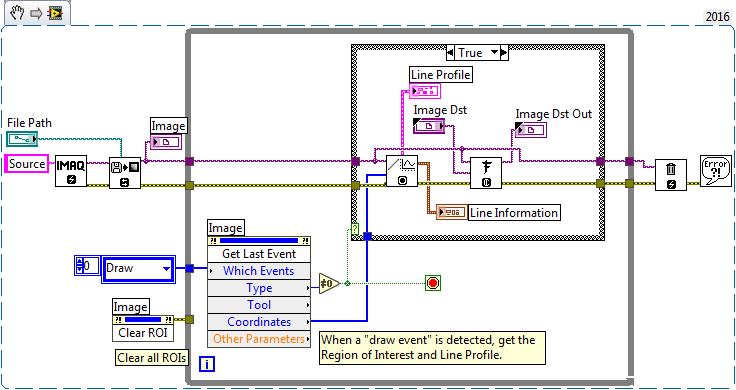Select the IMAQ copy function node
The height and width of the screenshot is (390, 736).
coord(486,173)
